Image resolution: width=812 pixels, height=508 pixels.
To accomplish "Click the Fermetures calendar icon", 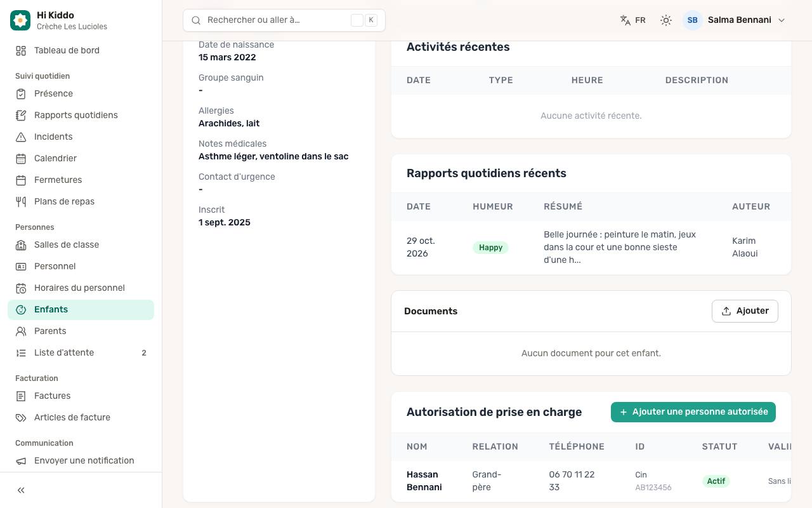I will (21, 180).
